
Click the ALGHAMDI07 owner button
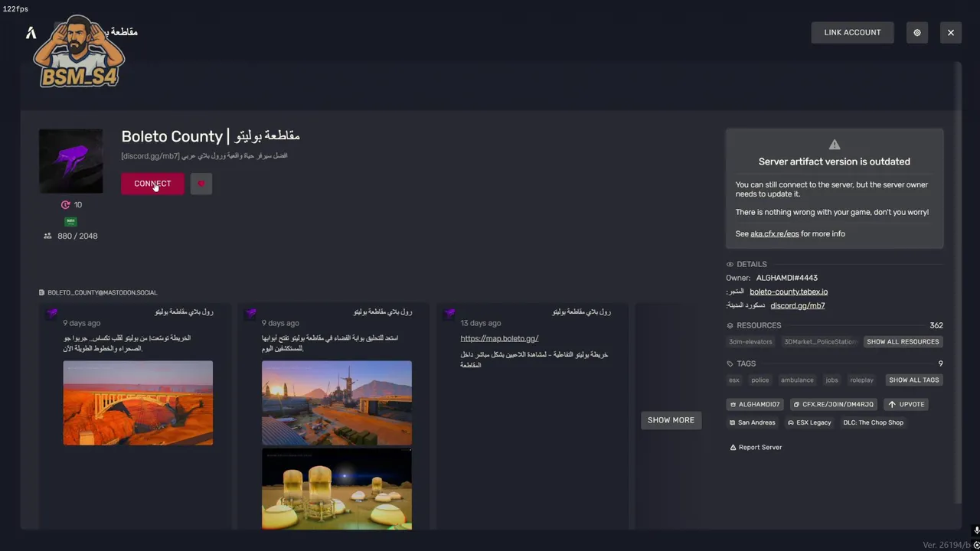(755, 404)
